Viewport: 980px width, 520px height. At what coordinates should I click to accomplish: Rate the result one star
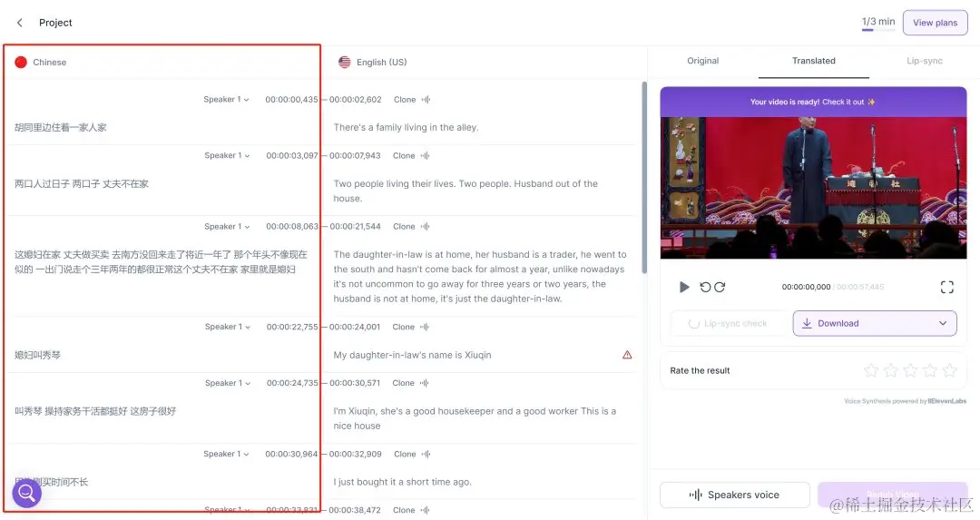pos(870,370)
